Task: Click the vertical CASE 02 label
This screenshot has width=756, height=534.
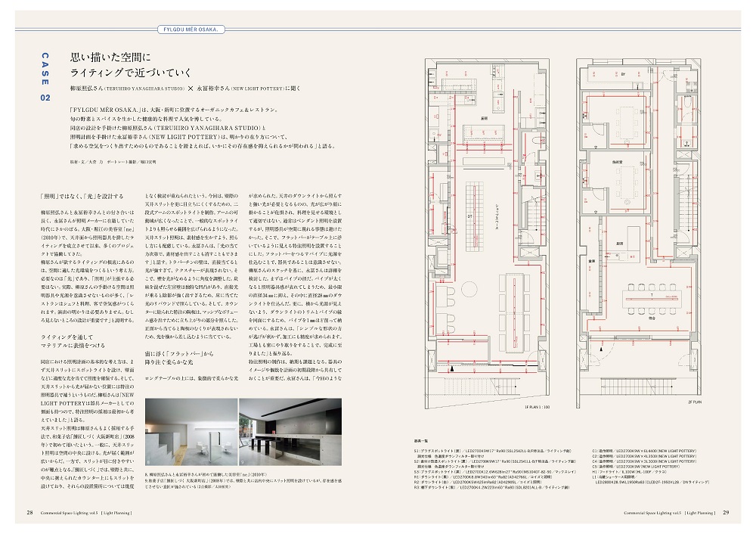Action: [45, 76]
